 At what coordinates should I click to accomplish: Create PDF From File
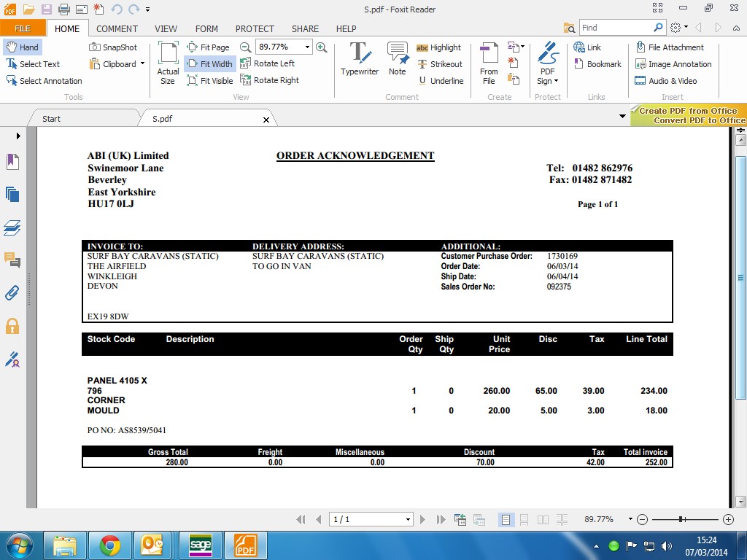[x=489, y=63]
